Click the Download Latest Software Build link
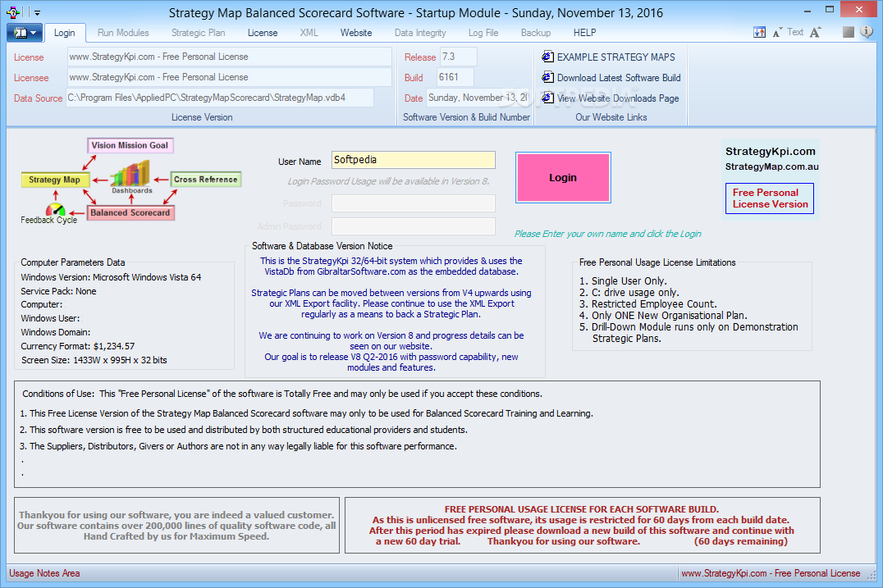This screenshot has width=883, height=588. 619,78
